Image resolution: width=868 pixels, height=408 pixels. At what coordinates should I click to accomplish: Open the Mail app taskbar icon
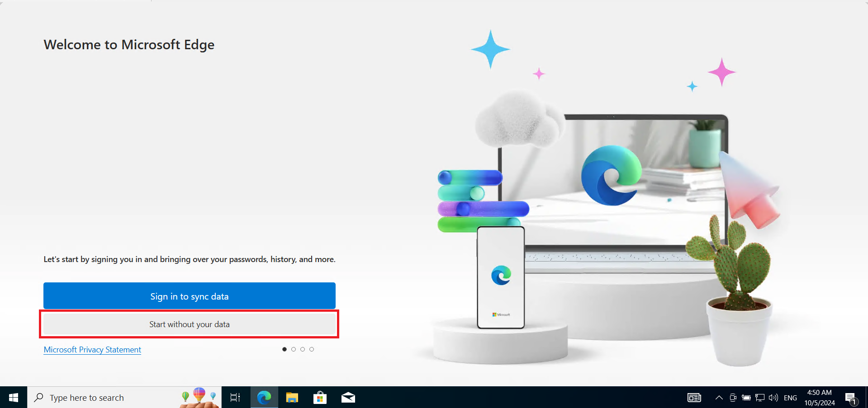(348, 397)
